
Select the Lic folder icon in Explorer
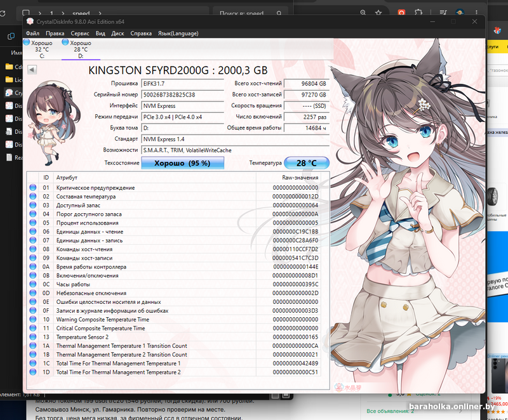(9, 79)
